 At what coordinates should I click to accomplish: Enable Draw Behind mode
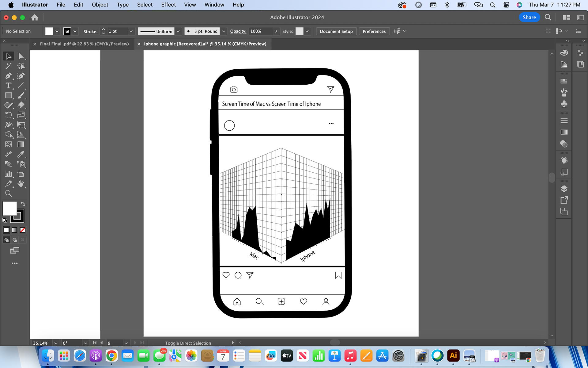[x=14, y=240]
